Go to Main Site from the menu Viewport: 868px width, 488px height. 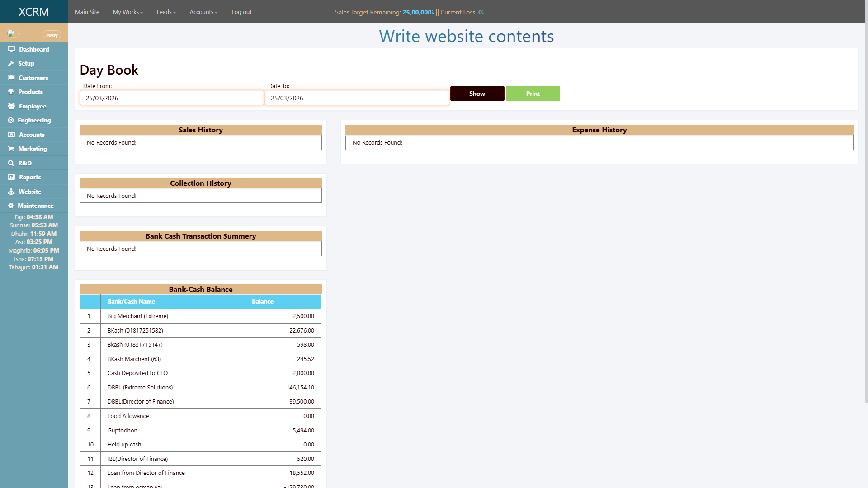click(87, 12)
